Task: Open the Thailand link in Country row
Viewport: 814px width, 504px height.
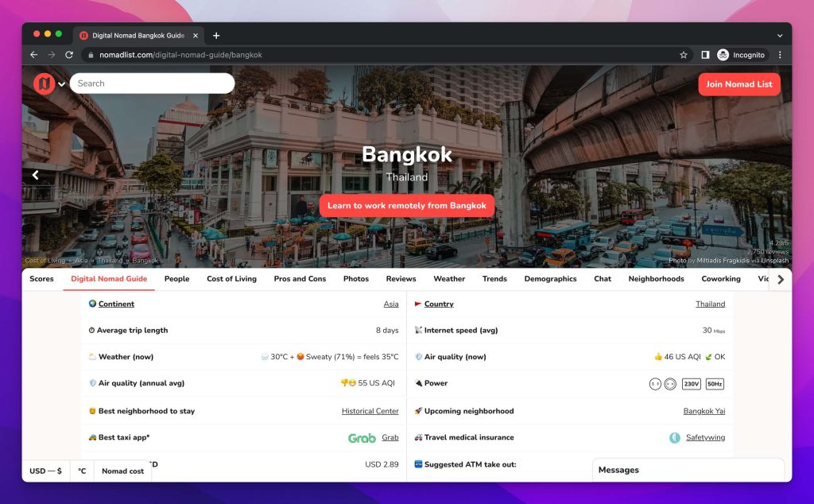Action: point(710,304)
